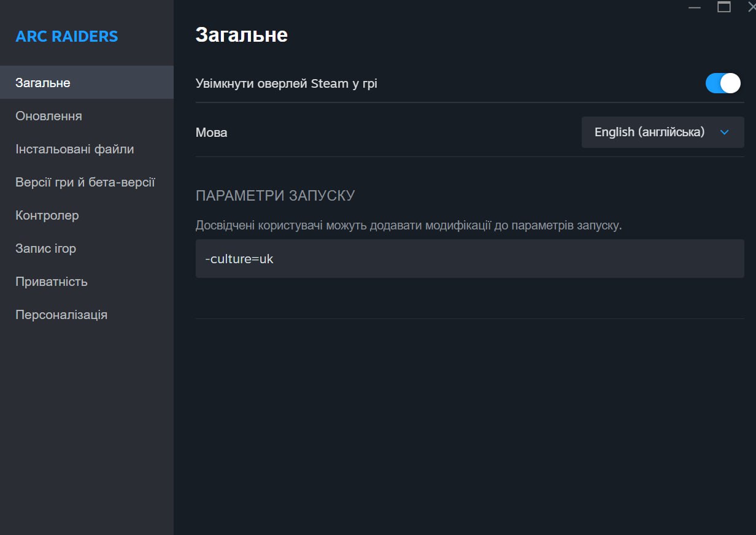The image size is (756, 535).
Task: Select Версії гри й бета-версії tab
Action: click(x=85, y=182)
